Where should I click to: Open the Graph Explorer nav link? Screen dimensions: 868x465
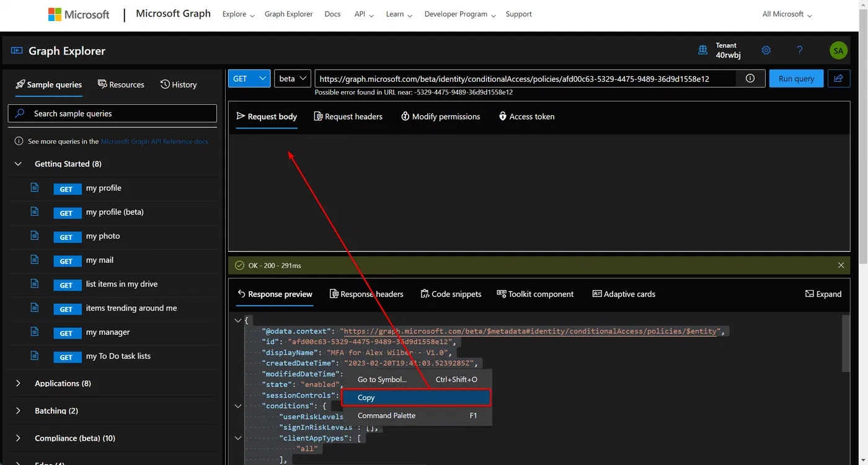point(289,14)
